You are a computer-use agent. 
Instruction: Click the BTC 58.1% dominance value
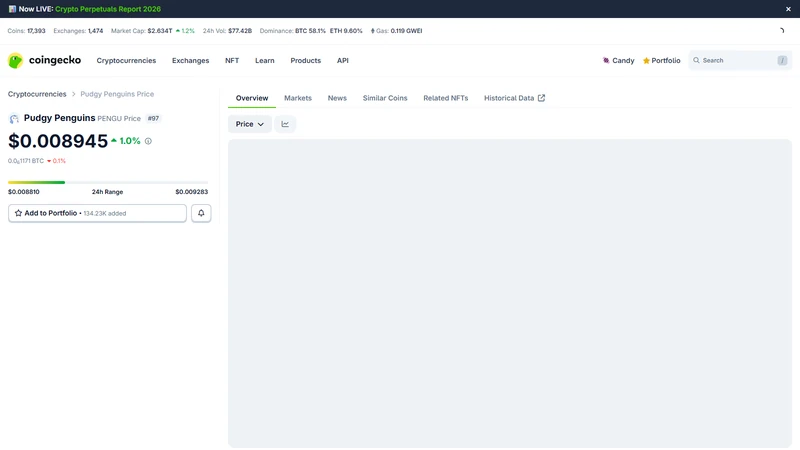point(310,31)
